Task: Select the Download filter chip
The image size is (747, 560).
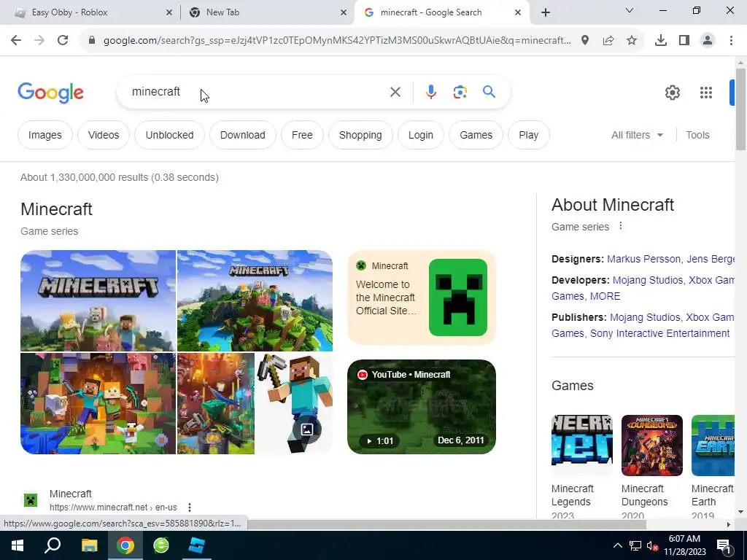Action: 242,135
